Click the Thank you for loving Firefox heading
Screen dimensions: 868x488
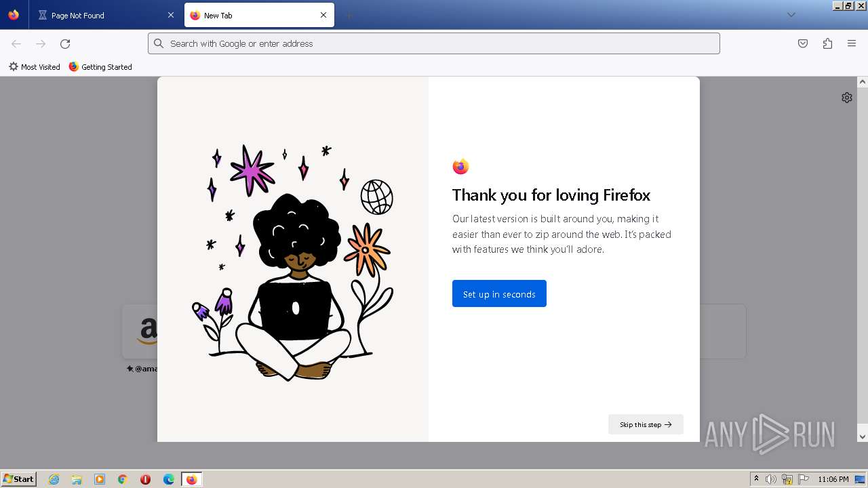point(551,195)
